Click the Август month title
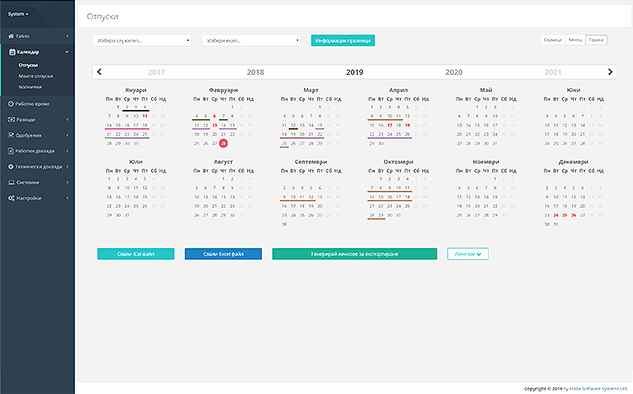Screen dimensions: 633x394 click(x=223, y=162)
